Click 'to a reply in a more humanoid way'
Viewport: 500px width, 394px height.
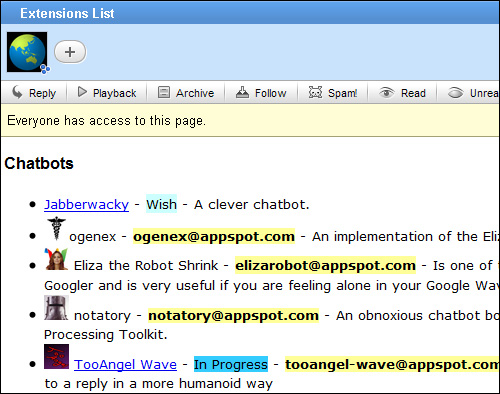click(x=159, y=384)
